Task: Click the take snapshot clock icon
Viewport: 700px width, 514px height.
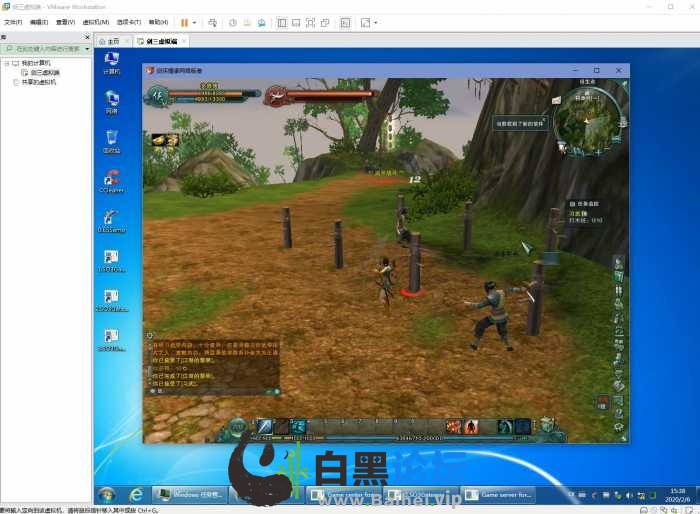Action: tap(233, 22)
